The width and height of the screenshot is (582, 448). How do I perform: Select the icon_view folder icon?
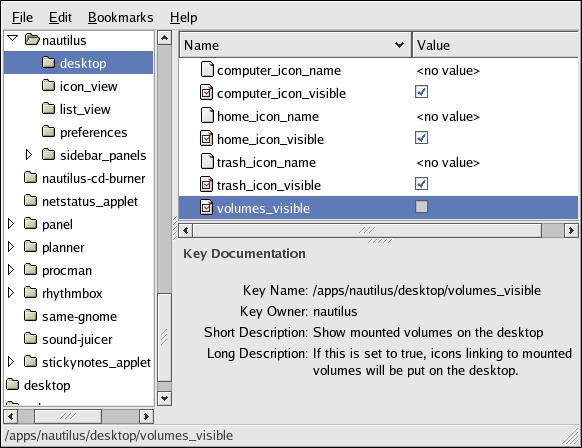(x=48, y=86)
